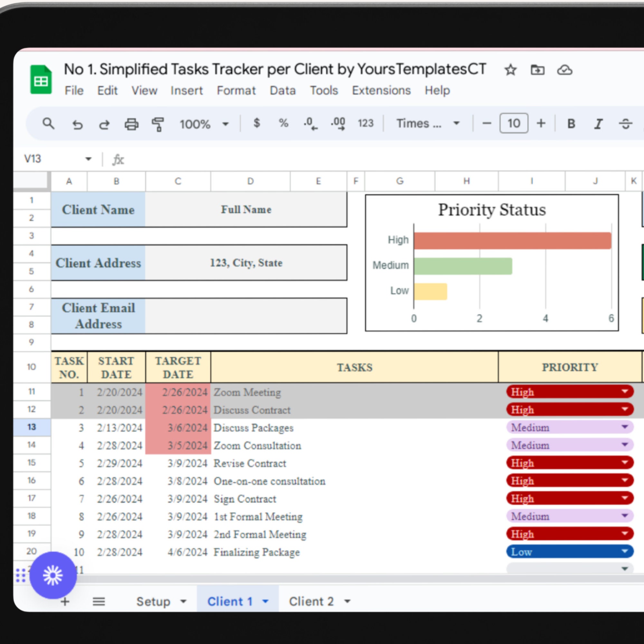
Task: Format selection as percent
Action: point(283,123)
